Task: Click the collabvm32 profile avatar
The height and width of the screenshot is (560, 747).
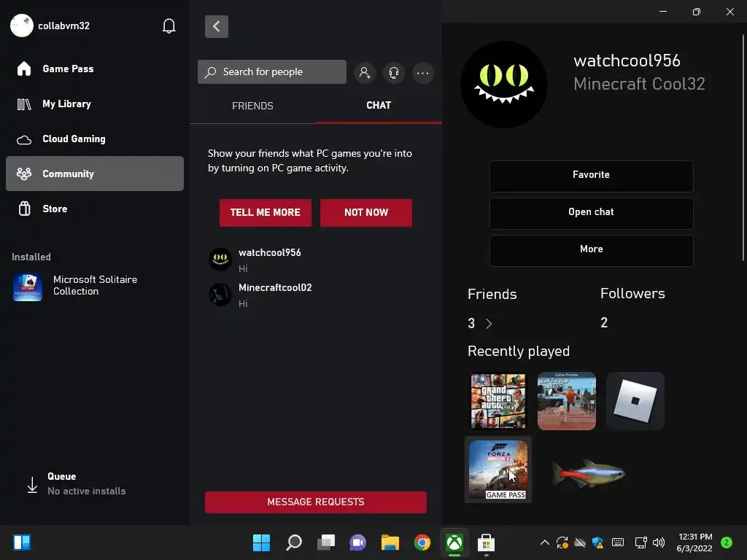Action: [21, 26]
